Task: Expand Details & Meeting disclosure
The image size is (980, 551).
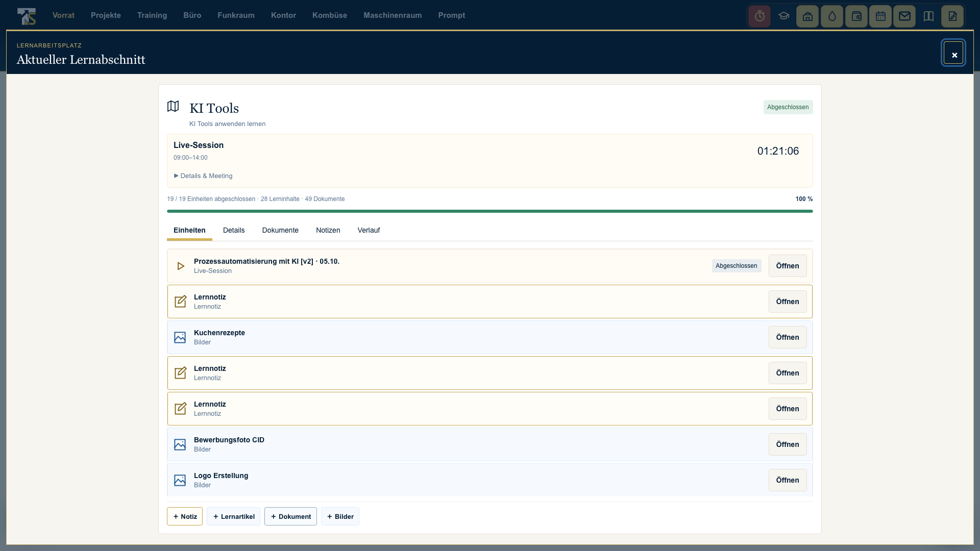Action: pyautogui.click(x=203, y=176)
